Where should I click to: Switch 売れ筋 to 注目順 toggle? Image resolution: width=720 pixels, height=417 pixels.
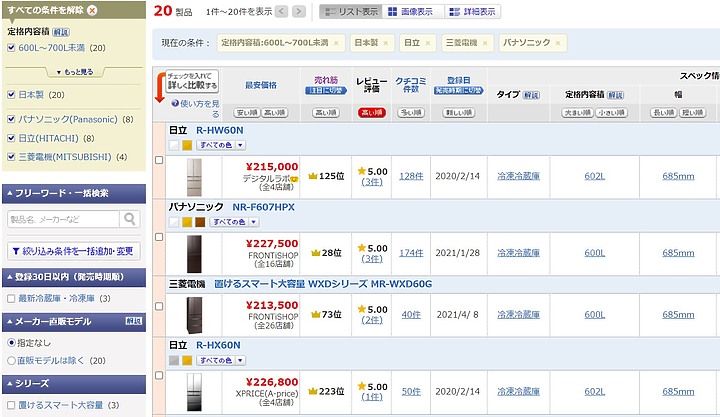326,91
